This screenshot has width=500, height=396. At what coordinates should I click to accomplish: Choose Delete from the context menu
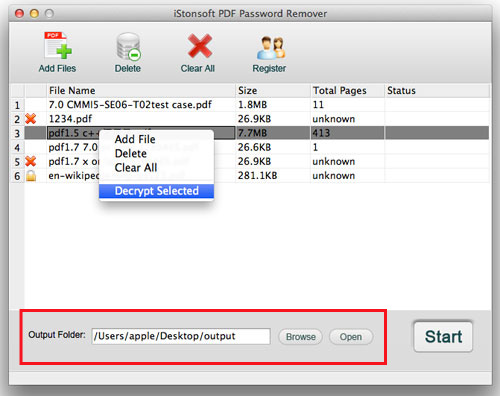pos(156,153)
